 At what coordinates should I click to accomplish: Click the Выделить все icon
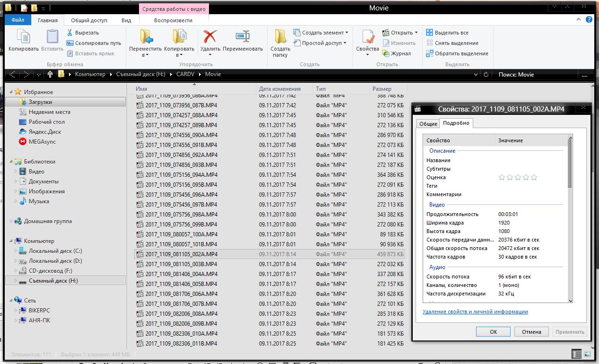(x=429, y=33)
